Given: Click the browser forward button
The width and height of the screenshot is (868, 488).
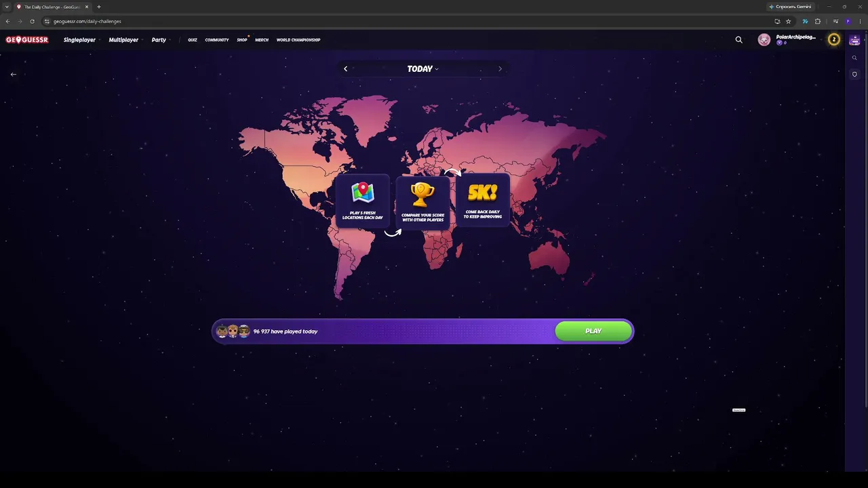Looking at the screenshot, I should pyautogui.click(x=20, y=21).
